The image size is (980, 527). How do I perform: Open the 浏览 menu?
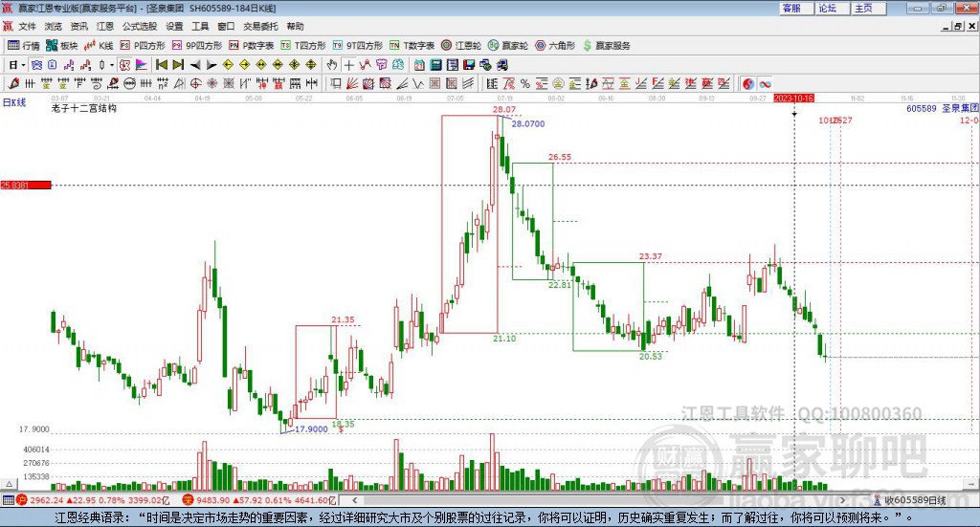(54, 26)
